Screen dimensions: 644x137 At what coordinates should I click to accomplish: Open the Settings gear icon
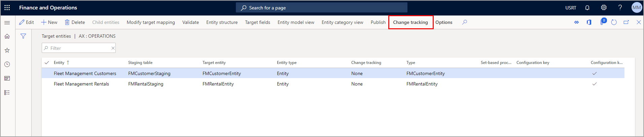604,8
